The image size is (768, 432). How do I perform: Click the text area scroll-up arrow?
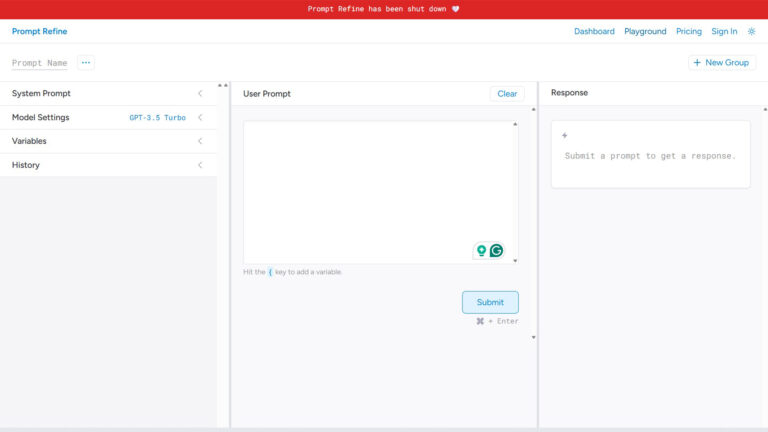(x=515, y=124)
